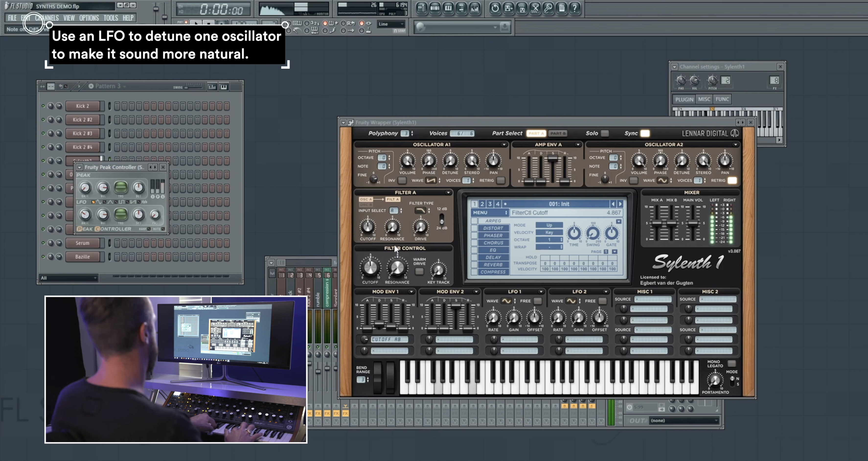Switch to the FUNC tab in Channel settings

[x=722, y=99]
